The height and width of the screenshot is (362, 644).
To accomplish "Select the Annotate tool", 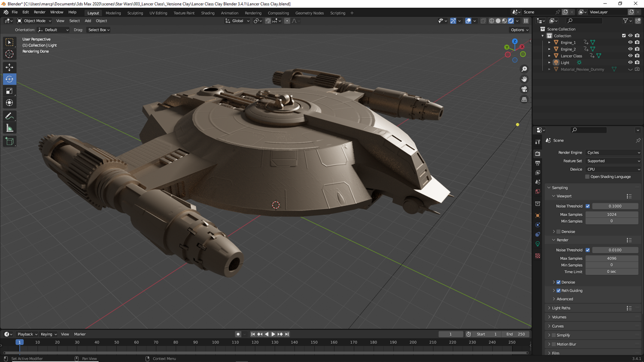I will 9,116.
